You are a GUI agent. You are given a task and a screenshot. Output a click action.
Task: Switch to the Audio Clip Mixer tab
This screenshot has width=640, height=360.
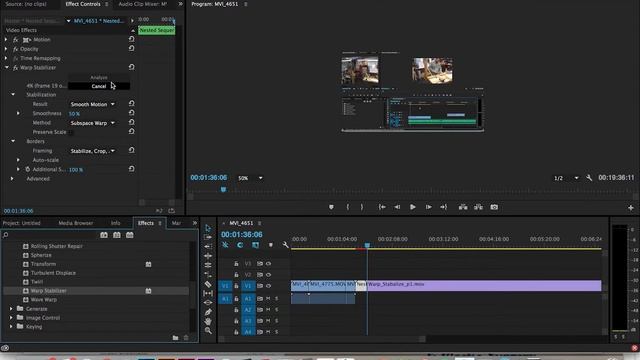[x=143, y=4]
